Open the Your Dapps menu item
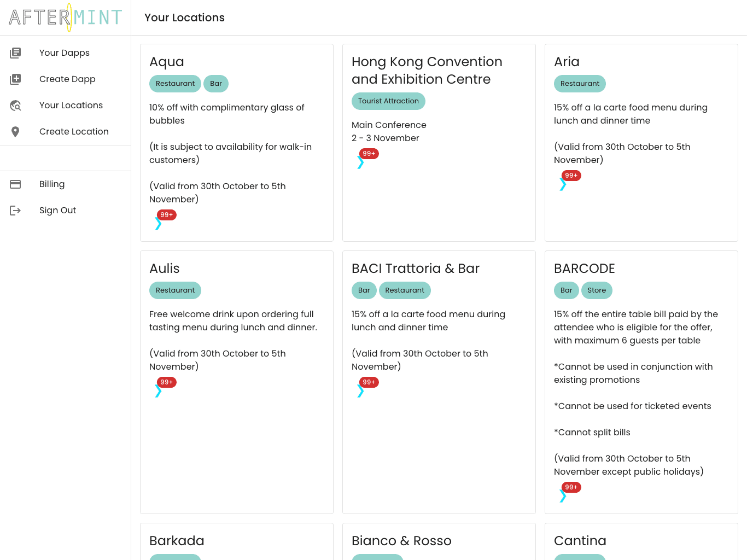The image size is (747, 560). pyautogui.click(x=65, y=53)
